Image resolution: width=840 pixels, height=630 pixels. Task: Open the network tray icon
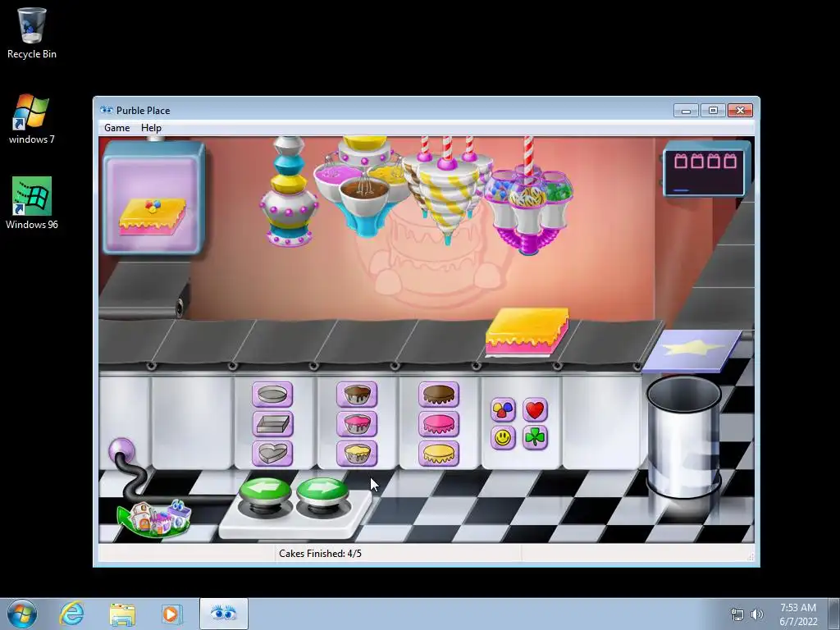point(737,614)
